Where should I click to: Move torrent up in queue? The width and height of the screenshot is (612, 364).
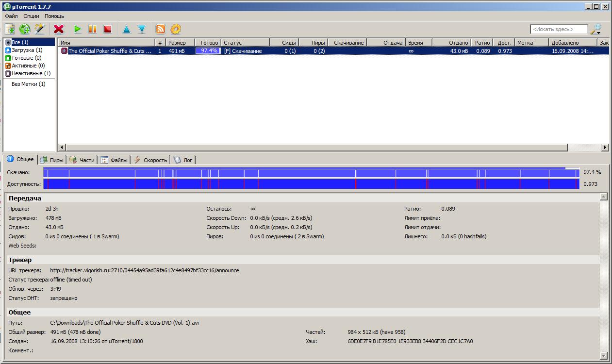(x=127, y=29)
